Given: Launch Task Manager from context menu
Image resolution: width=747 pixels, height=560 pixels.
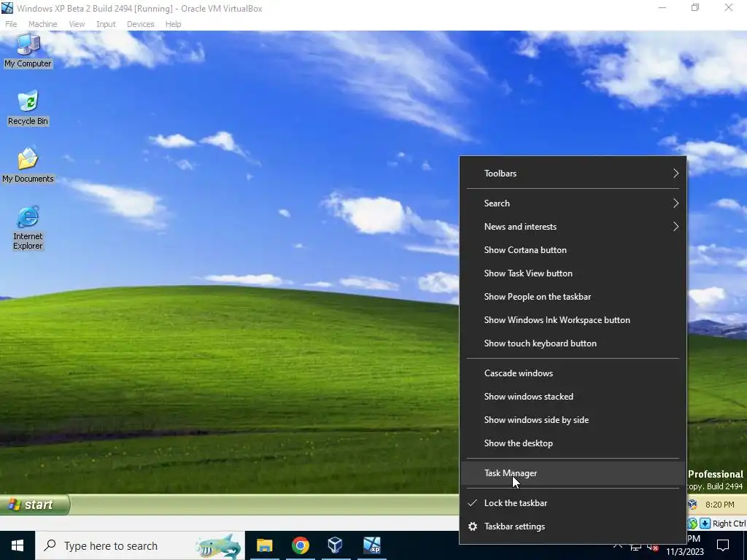Looking at the screenshot, I should click(x=573, y=473).
